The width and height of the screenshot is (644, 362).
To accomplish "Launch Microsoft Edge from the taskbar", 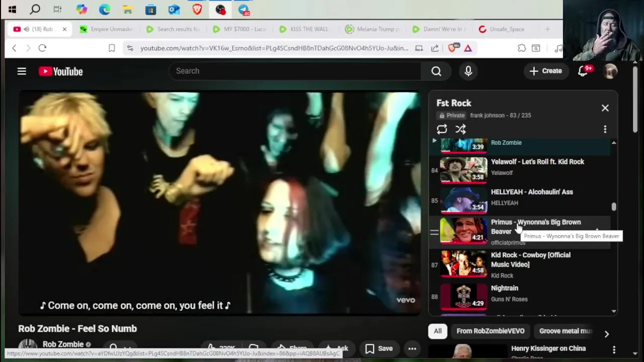I will point(105,9).
